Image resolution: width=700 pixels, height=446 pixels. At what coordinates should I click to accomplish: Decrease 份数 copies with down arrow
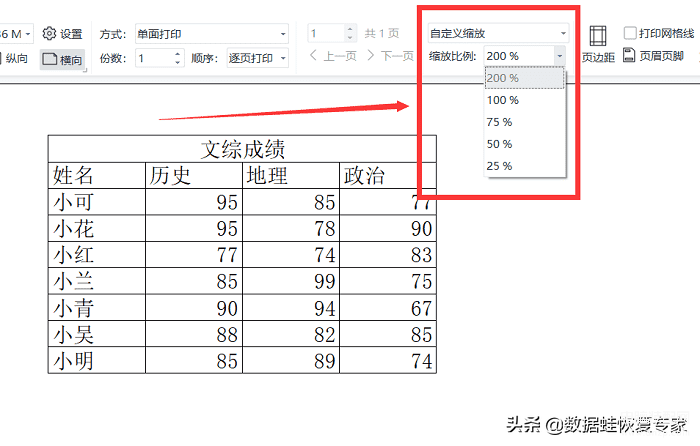tap(177, 63)
